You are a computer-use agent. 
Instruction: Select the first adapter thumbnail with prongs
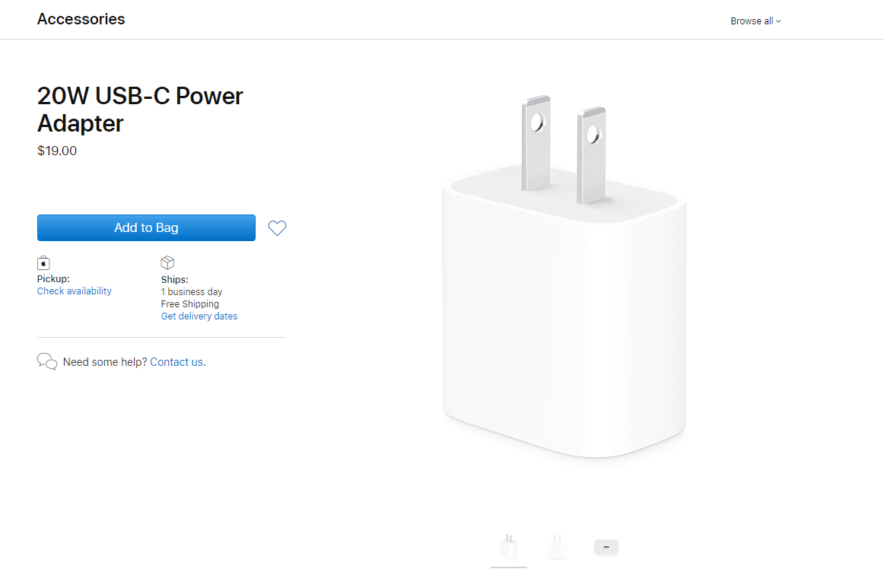[508, 547]
